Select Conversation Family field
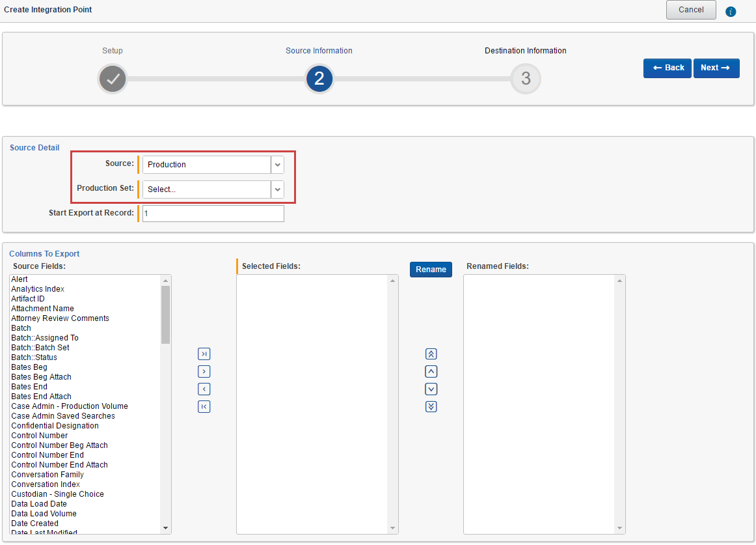 (x=47, y=475)
